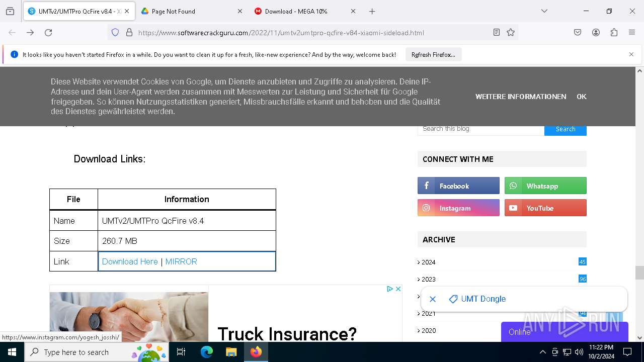Click the page vertical scrollbar thumb
Viewport: 644px width, 362px height.
click(639, 273)
